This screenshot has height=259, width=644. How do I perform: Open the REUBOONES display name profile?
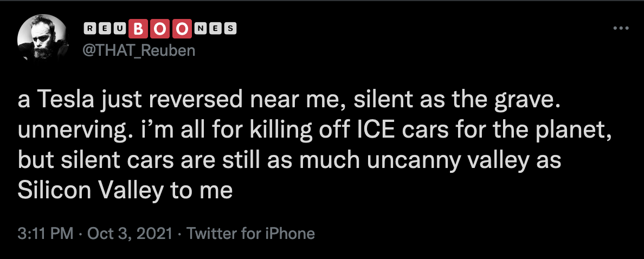tap(161, 28)
